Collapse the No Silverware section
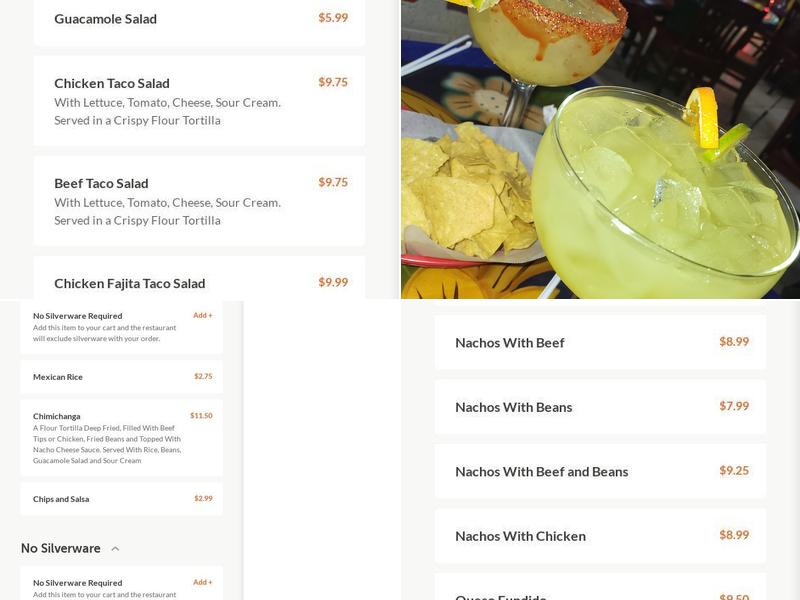Screen dimensions: 800x600 (113, 548)
